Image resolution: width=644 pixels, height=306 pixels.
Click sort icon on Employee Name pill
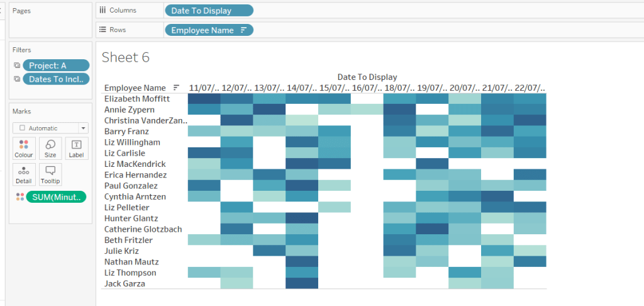point(243,30)
